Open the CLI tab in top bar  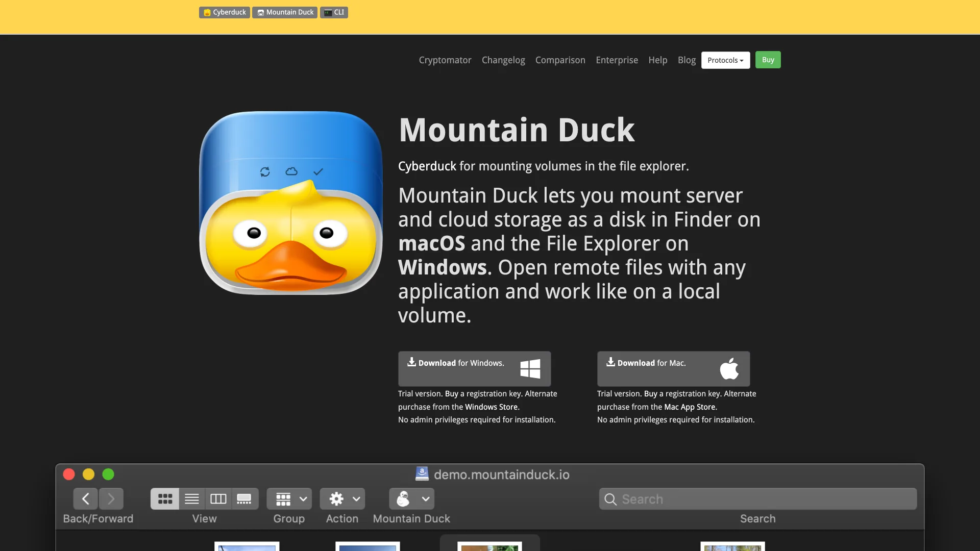tap(334, 12)
